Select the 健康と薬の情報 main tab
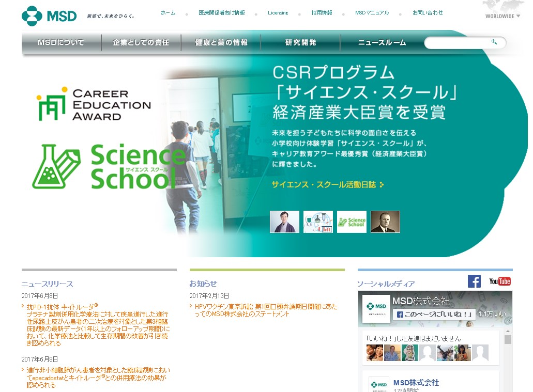Viewport: 533px width, 392px height. point(221,42)
